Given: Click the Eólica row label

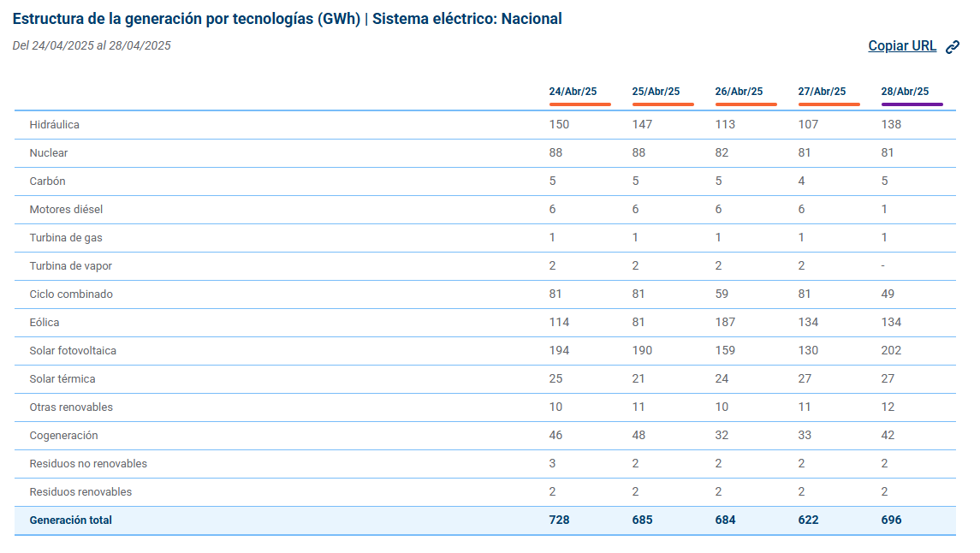Looking at the screenshot, I should click(45, 323).
